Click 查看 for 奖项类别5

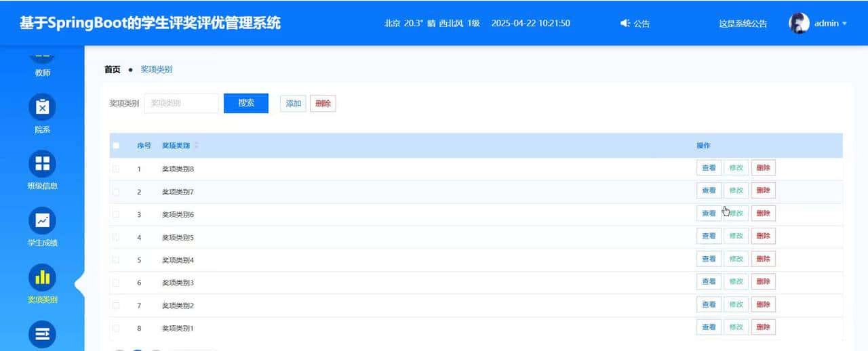coord(709,236)
